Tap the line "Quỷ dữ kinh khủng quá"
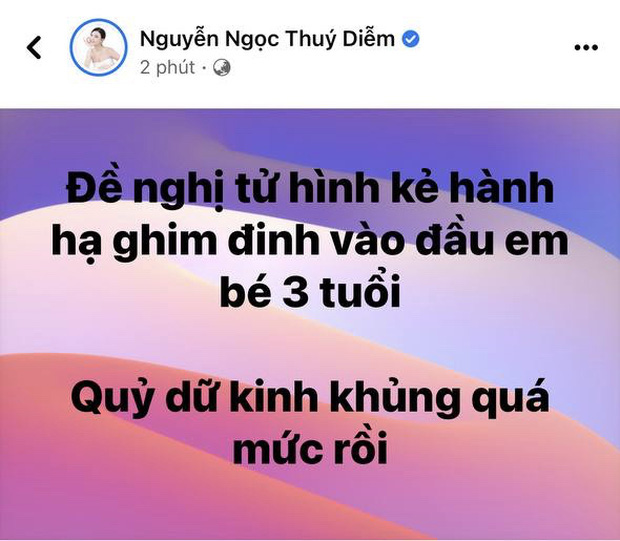Viewport: 620px width, 541px height. 310,398
